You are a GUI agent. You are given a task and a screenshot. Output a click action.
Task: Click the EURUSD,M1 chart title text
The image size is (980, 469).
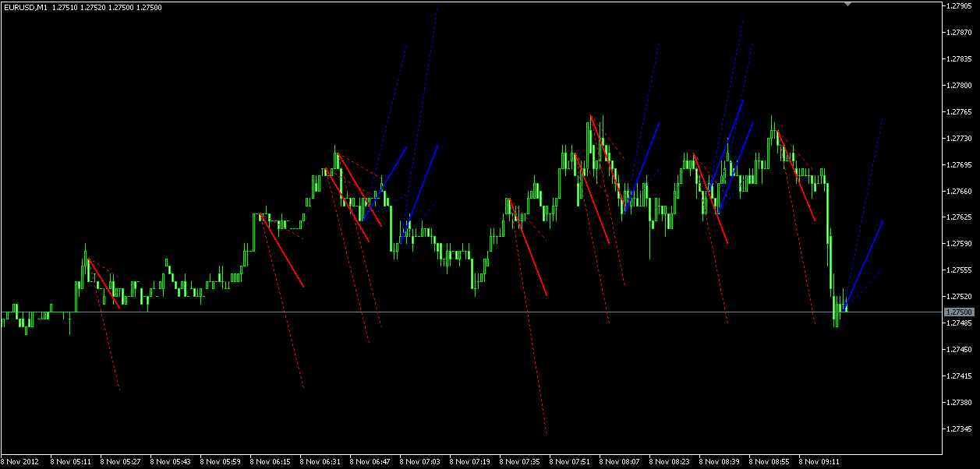point(25,7)
